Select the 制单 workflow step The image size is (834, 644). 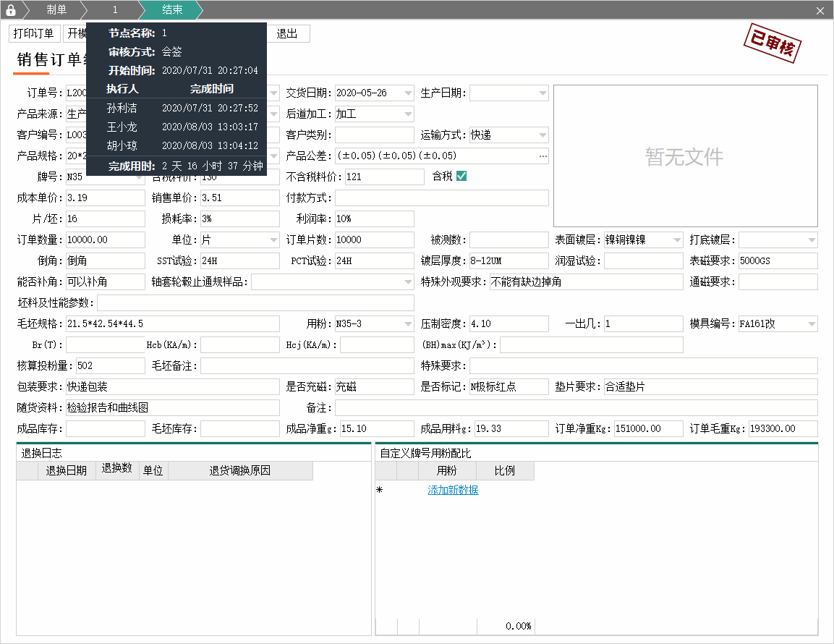click(x=56, y=9)
